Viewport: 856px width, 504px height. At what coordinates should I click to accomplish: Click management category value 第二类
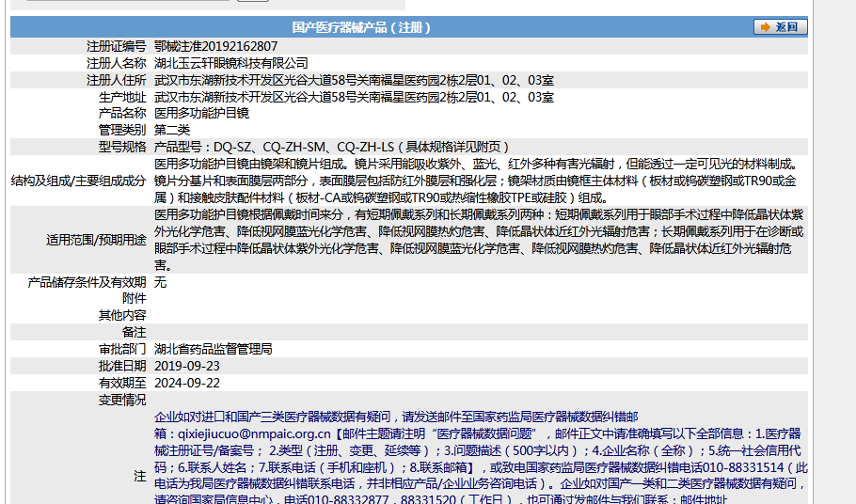click(x=172, y=130)
